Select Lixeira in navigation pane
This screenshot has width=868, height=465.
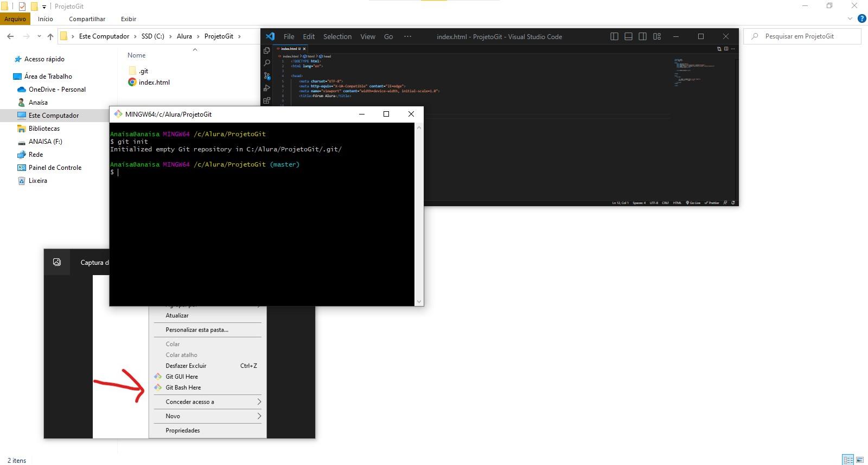33,181
